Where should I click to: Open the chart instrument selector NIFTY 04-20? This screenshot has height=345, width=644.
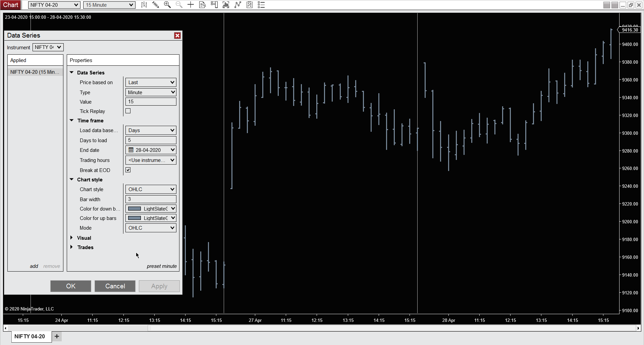coord(54,5)
